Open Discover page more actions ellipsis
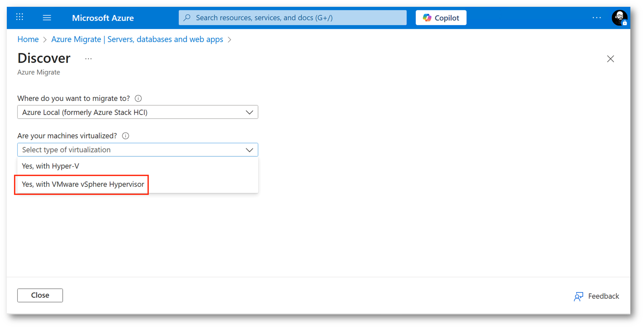The image size is (644, 328). tap(88, 59)
